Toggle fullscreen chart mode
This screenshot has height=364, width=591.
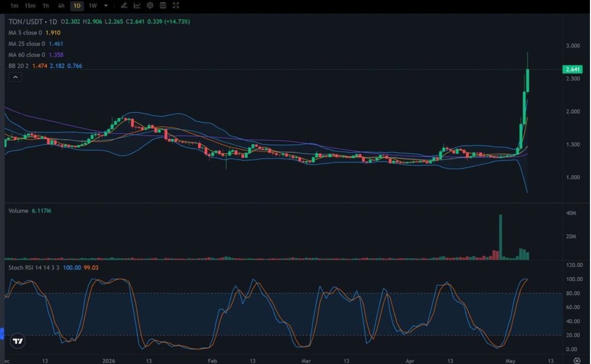pyautogui.click(x=175, y=5)
